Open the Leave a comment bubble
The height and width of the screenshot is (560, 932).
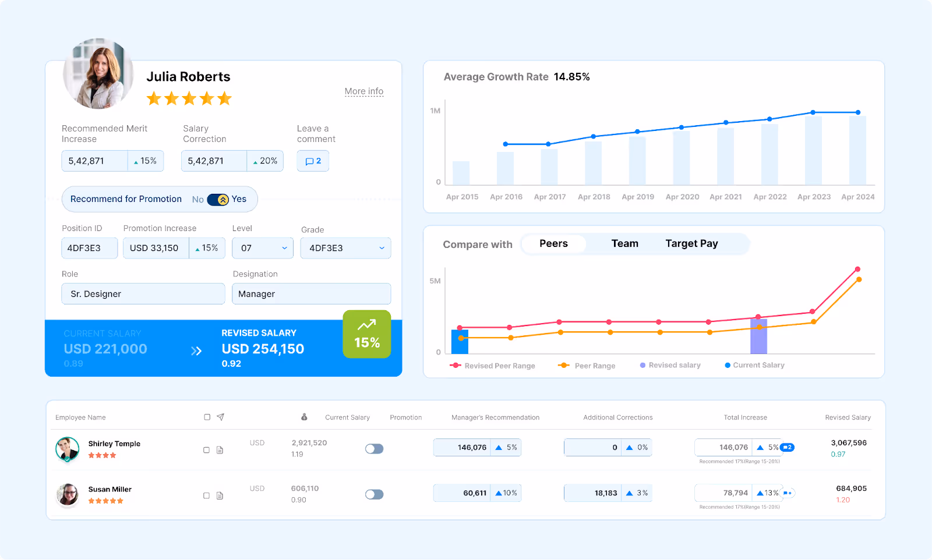click(313, 161)
